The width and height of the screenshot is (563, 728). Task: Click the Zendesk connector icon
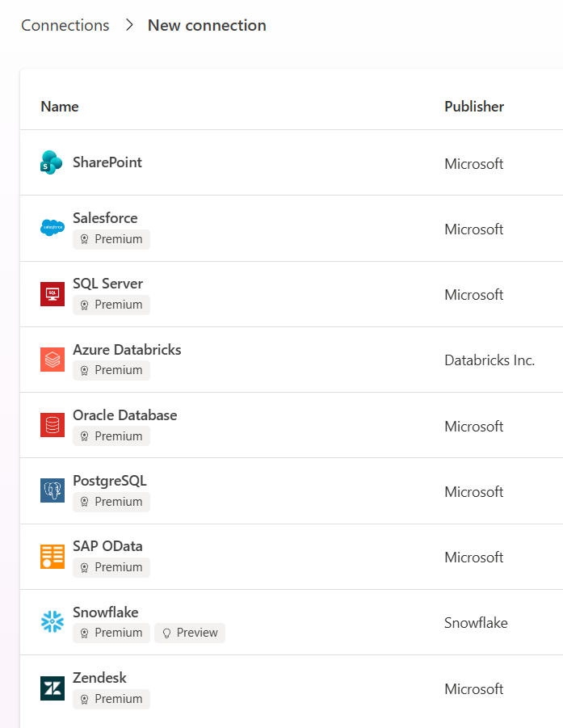(52, 688)
